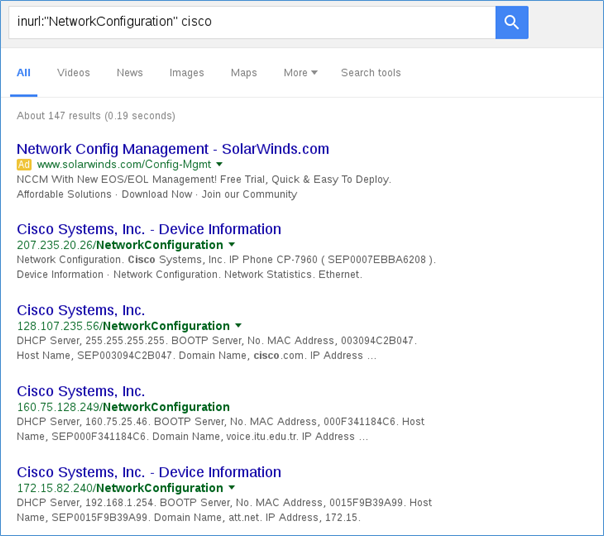Click the blue magnifier search button
Image resolution: width=604 pixels, height=536 pixels.
click(511, 22)
